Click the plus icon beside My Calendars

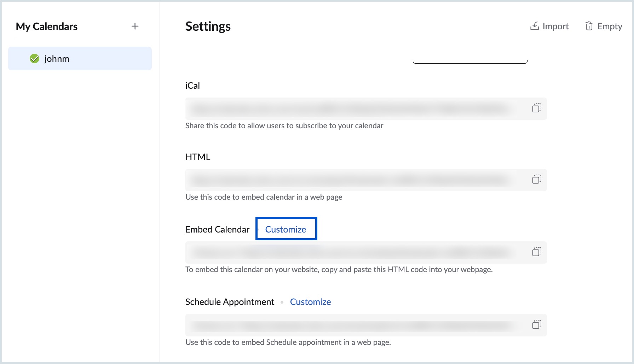[x=135, y=26]
